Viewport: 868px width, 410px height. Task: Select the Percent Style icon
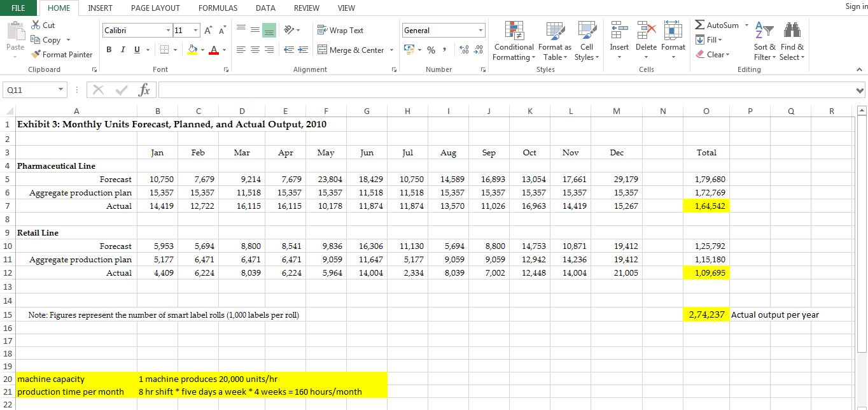(x=431, y=50)
